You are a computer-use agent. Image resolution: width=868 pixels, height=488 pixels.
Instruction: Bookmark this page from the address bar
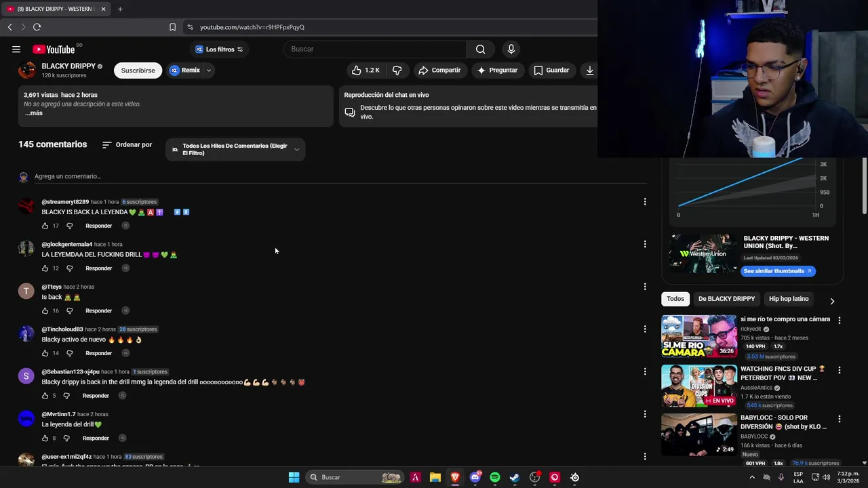(172, 27)
